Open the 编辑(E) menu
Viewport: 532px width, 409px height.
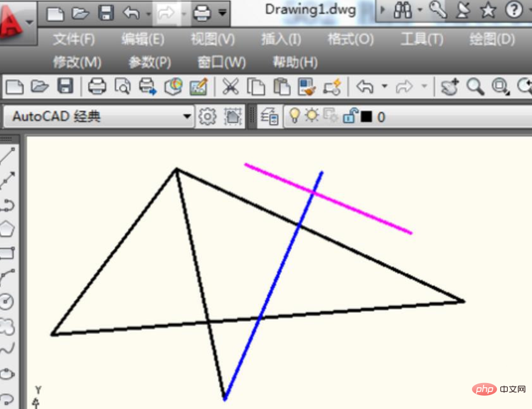[143, 39]
